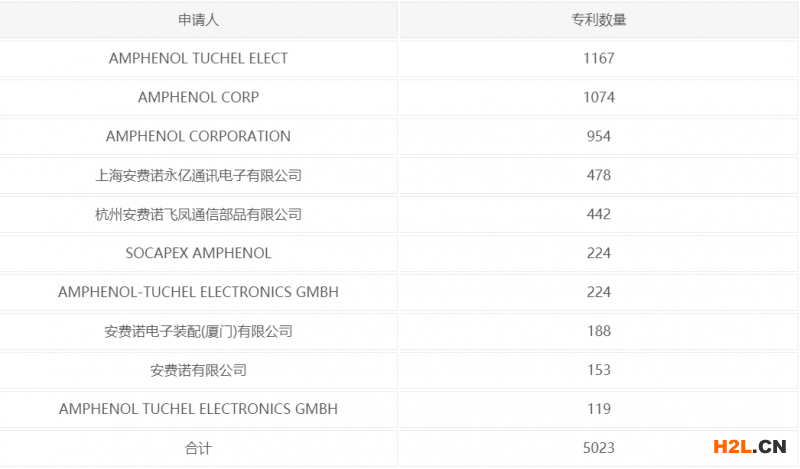Click the patent count 188
The image size is (800, 469).
click(598, 331)
